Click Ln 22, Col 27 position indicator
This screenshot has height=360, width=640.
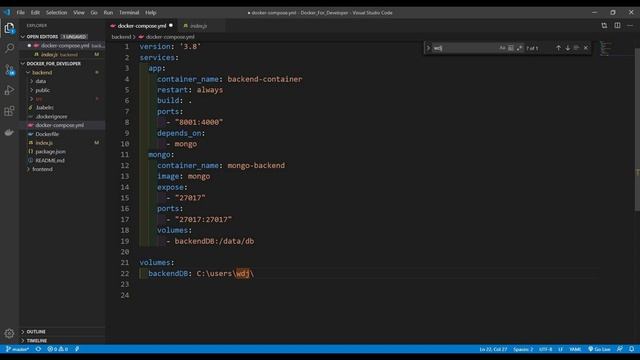[x=493, y=349]
